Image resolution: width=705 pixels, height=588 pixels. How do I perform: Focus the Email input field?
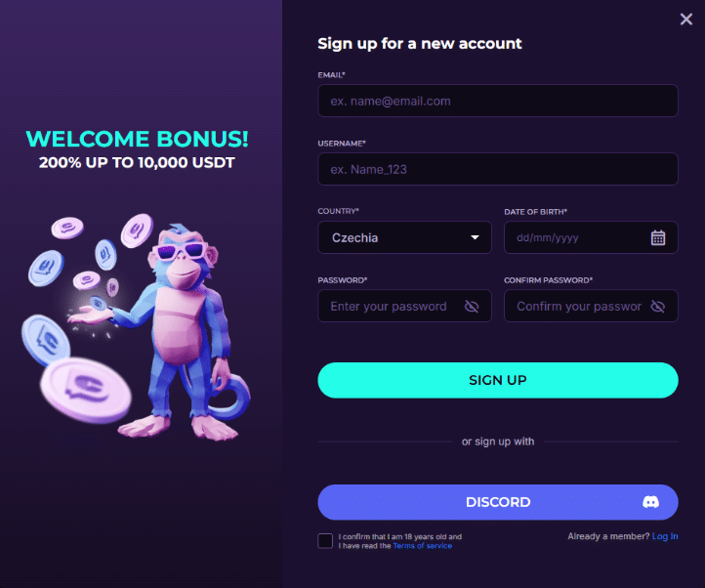click(497, 101)
